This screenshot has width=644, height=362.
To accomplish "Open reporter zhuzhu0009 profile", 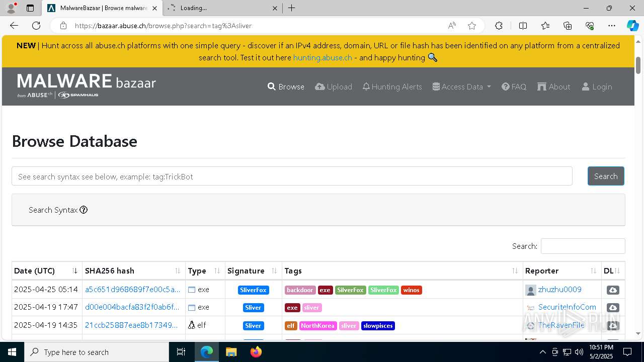I will [559, 290].
